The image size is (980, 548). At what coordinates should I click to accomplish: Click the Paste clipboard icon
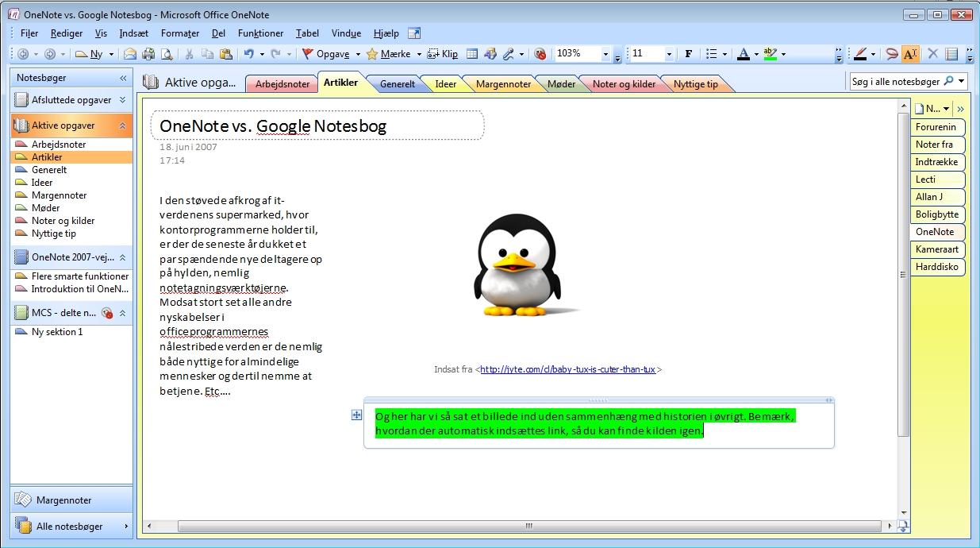[225, 54]
